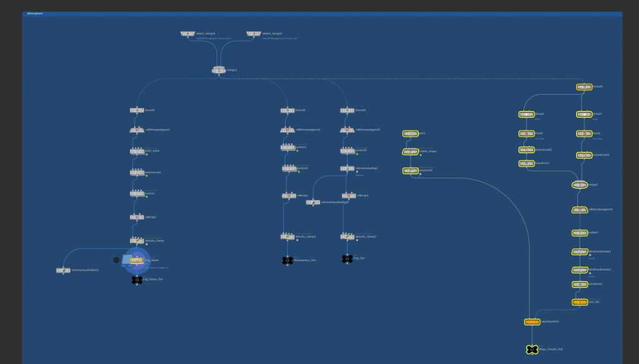The height and width of the screenshot is (364, 639).
Task: Select the vdbclip1 node
Action: [137, 218]
